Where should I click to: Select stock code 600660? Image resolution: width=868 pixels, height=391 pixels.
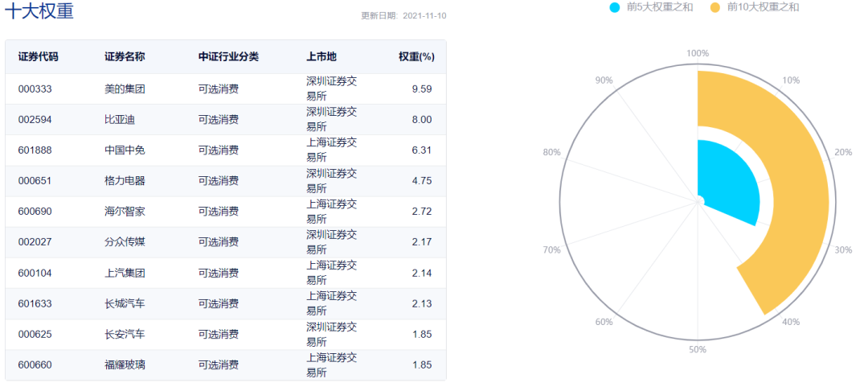(35, 365)
